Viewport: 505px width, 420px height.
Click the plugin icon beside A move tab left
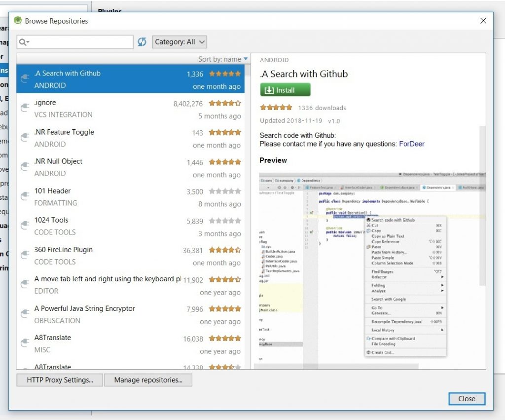(25, 285)
